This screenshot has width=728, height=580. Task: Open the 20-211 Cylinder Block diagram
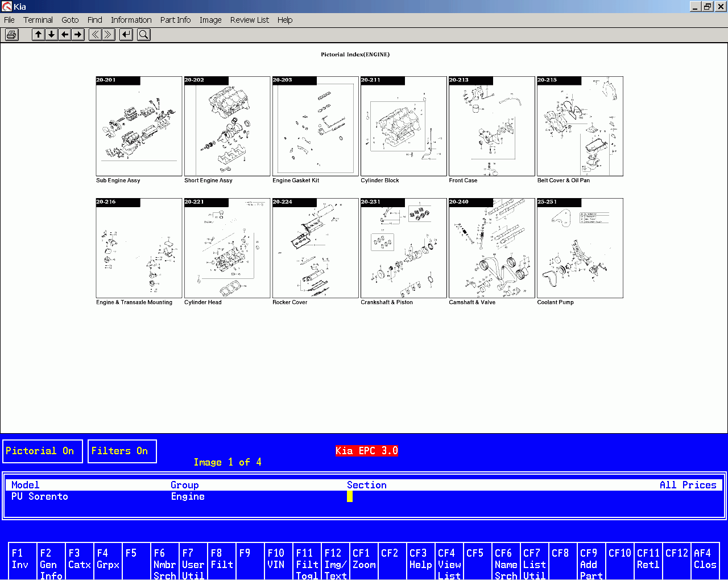point(403,126)
